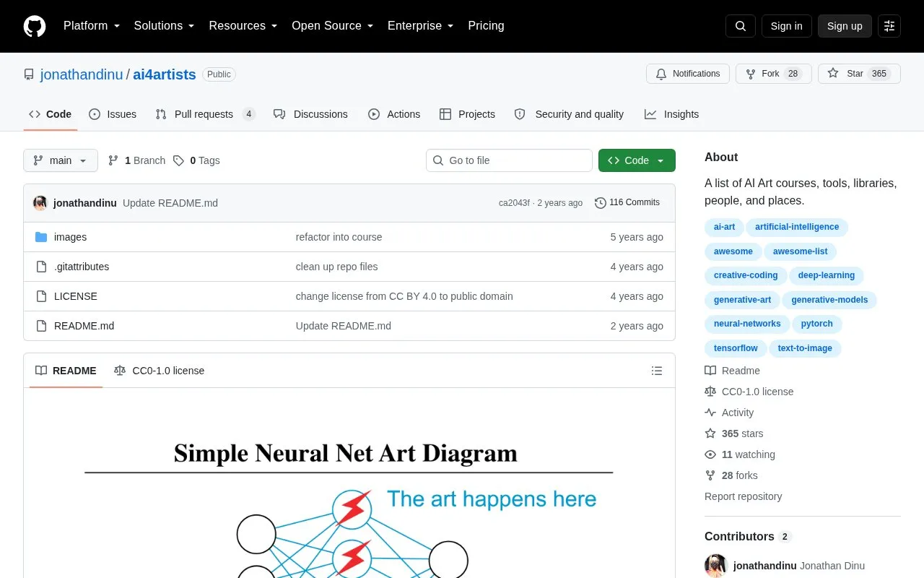Click the commit history clock icon

601,203
